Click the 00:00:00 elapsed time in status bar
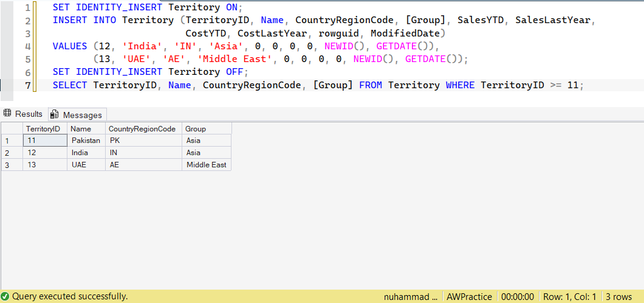This screenshot has width=644, height=303. tap(518, 296)
